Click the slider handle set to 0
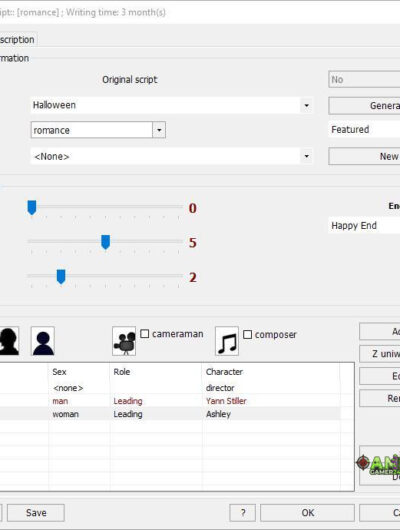This screenshot has width=400, height=530. [x=32, y=208]
